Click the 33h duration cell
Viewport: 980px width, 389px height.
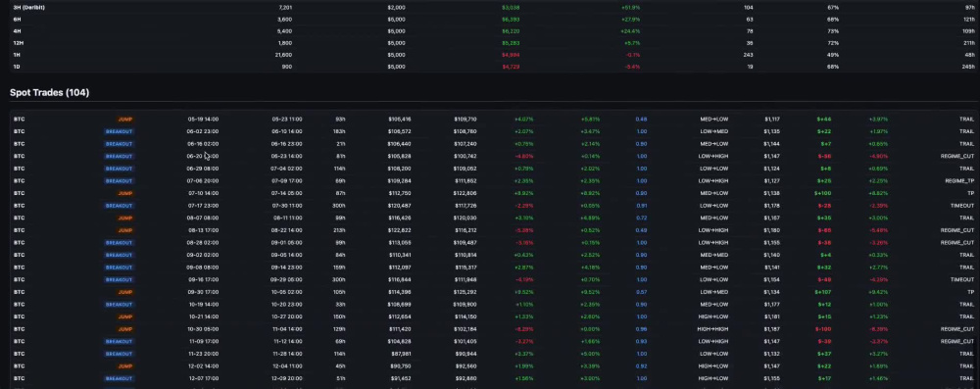click(x=341, y=305)
